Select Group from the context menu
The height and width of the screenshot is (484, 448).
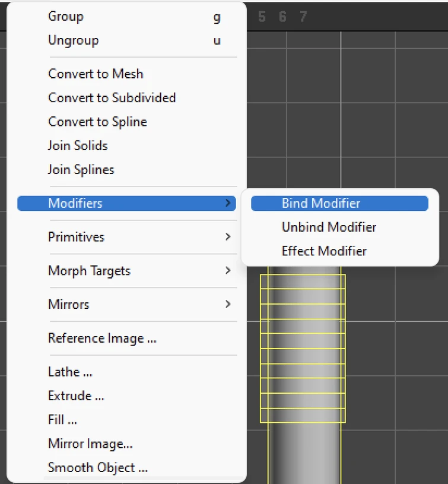point(65,17)
